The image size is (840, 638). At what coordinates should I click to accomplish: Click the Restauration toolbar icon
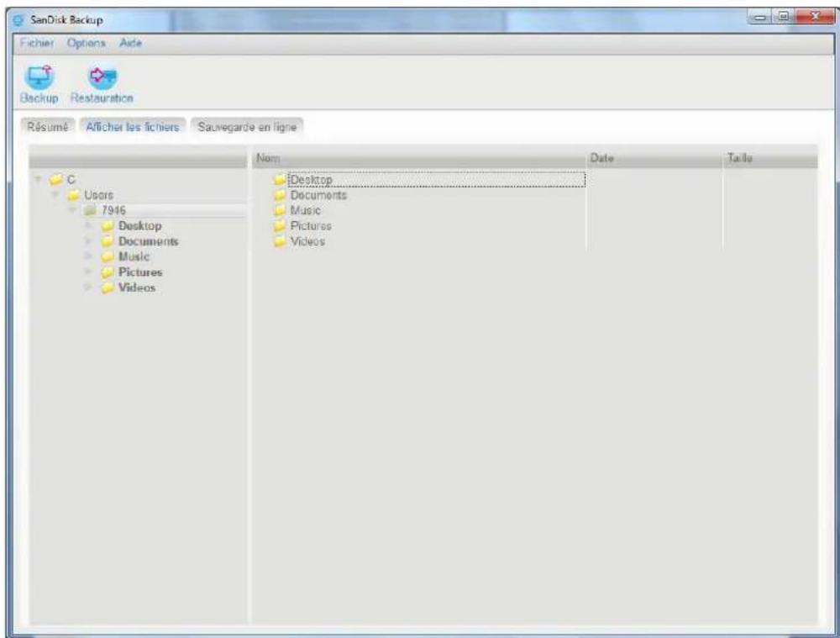(x=102, y=76)
